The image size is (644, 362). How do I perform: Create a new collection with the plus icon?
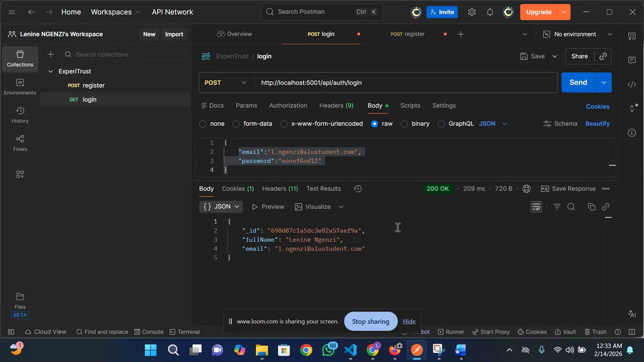click(x=50, y=54)
